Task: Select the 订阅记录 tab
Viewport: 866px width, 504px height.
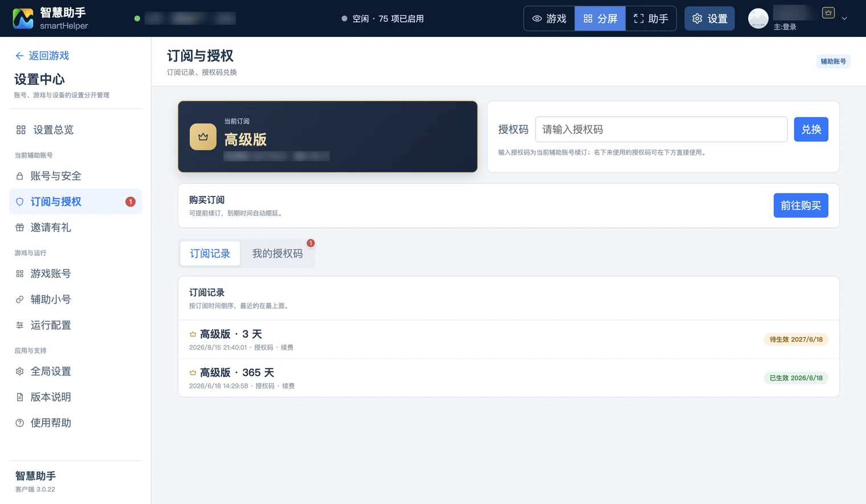Action: click(210, 253)
